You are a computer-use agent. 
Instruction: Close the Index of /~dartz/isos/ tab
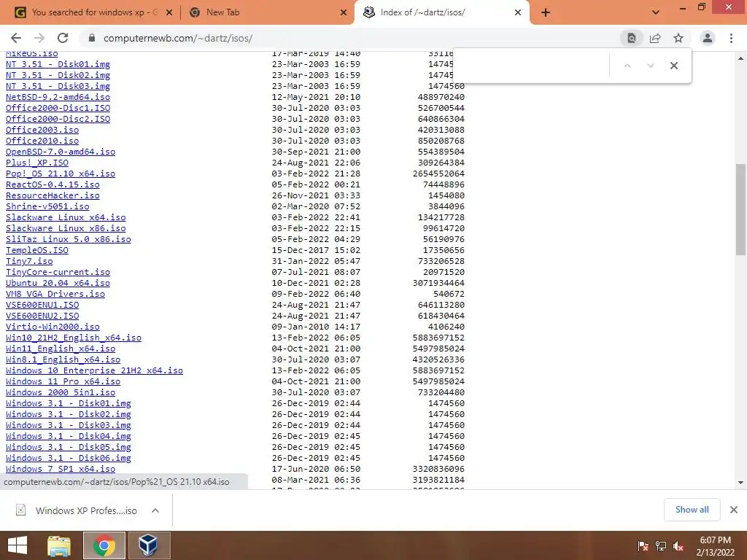pos(518,13)
